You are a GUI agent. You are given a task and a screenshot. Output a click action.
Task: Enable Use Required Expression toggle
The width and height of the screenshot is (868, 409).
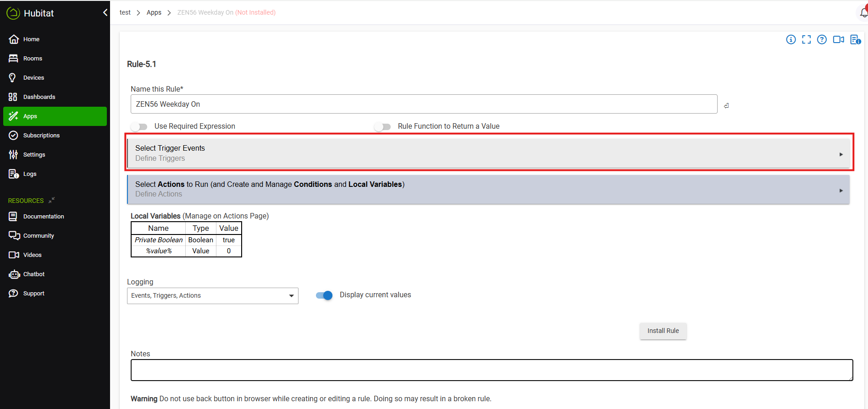pyautogui.click(x=139, y=126)
